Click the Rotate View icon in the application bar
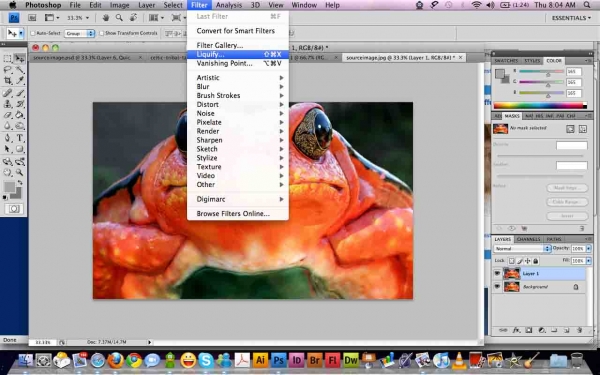This screenshot has width=600, height=375. click(x=133, y=18)
